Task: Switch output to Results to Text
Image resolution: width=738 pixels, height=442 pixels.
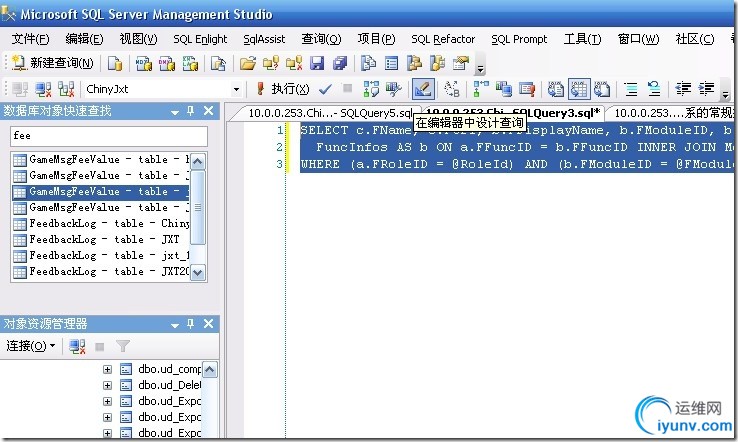Action: pos(556,89)
